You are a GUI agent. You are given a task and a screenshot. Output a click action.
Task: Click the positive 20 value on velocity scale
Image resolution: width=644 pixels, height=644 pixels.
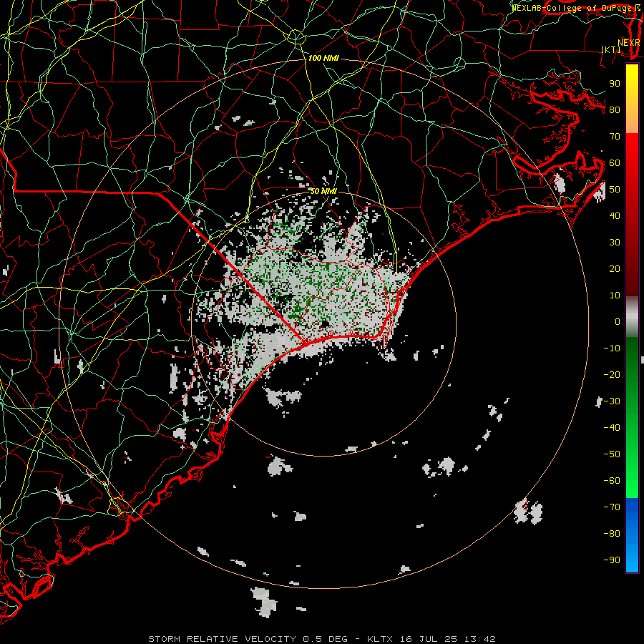pos(615,269)
